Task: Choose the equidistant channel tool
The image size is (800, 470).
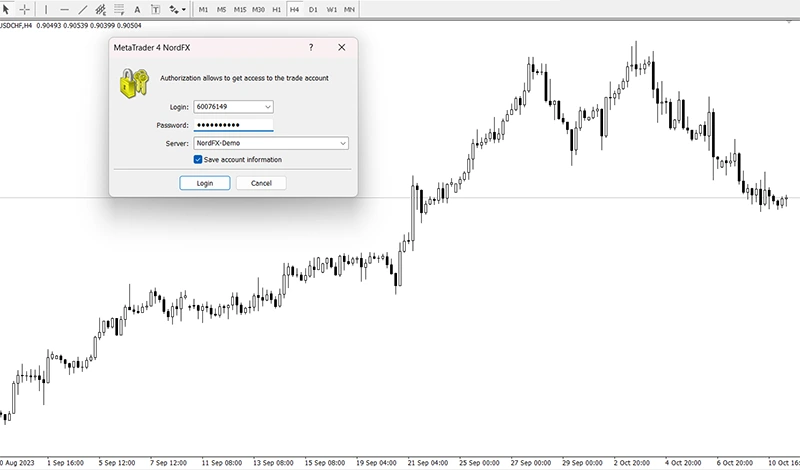Action: click(x=101, y=9)
